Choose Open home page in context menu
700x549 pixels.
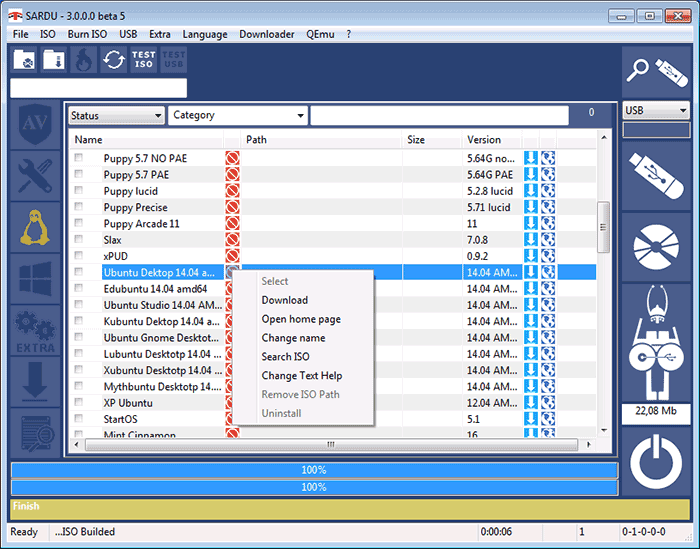[x=303, y=319]
